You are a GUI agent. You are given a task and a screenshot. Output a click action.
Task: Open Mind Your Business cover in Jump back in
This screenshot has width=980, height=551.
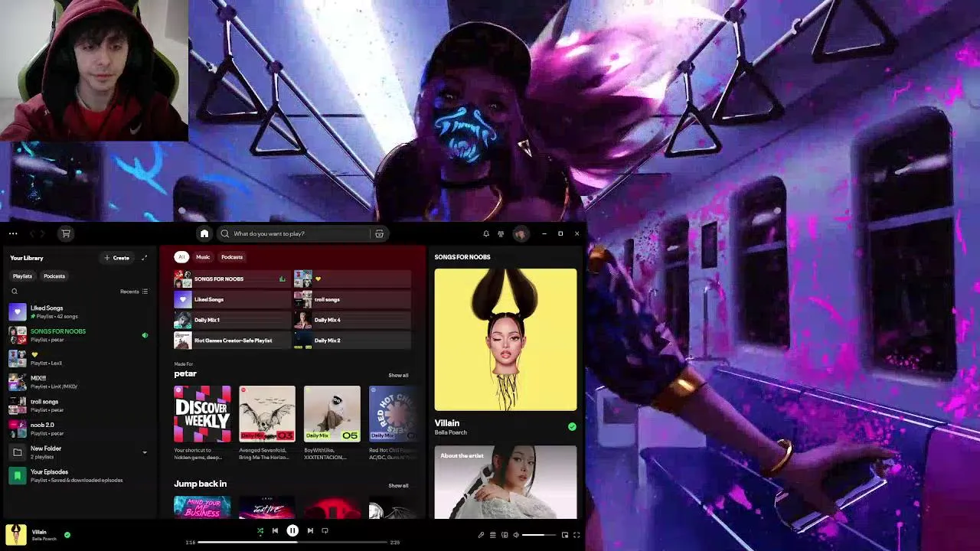202,507
